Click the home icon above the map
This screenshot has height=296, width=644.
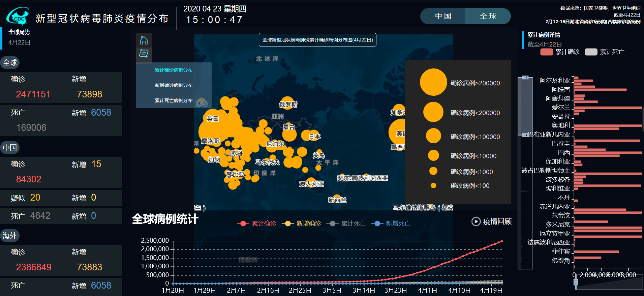tap(144, 40)
